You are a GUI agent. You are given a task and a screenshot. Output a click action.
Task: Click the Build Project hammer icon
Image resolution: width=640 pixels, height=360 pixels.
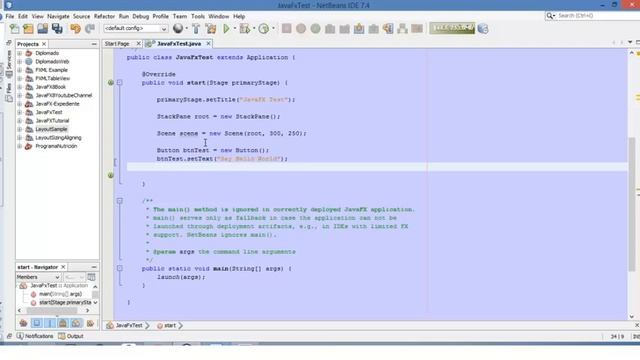click(x=196, y=29)
